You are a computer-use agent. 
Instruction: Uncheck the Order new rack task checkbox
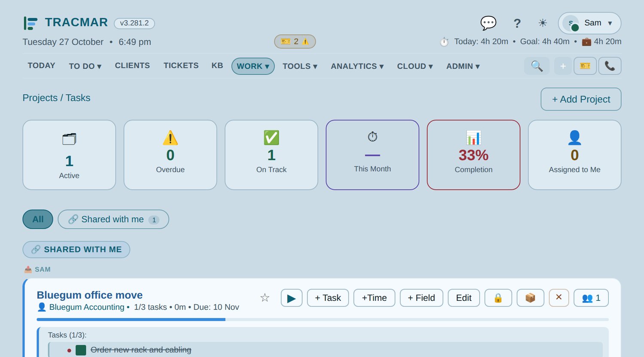[81, 350]
